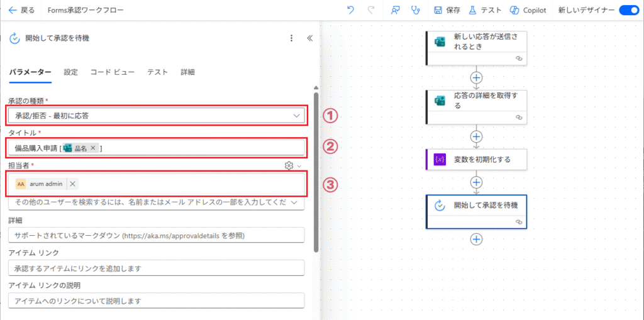Expand chevron next to 担当者 gear
644x320 pixels.
(x=299, y=165)
